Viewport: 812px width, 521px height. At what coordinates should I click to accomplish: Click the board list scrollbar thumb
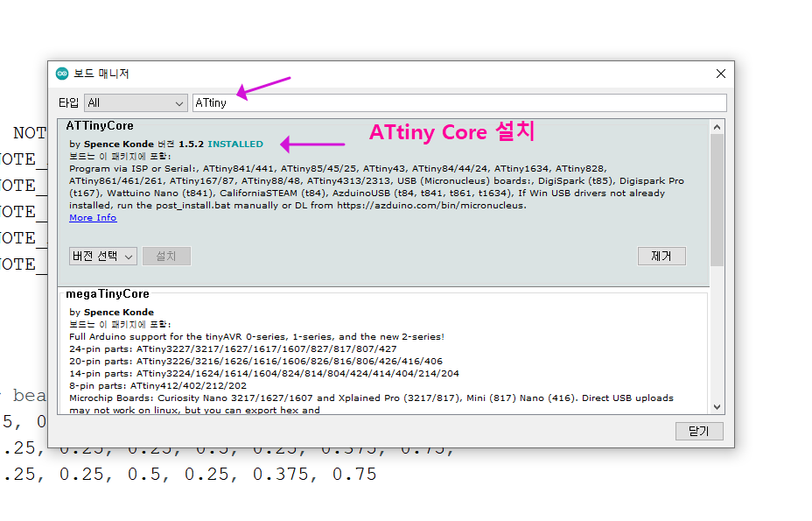point(717,201)
